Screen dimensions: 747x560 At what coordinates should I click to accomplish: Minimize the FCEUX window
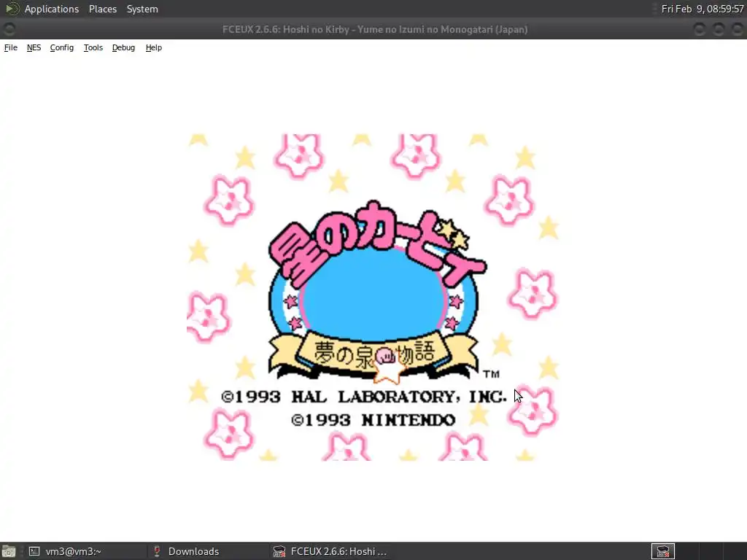[x=700, y=29]
